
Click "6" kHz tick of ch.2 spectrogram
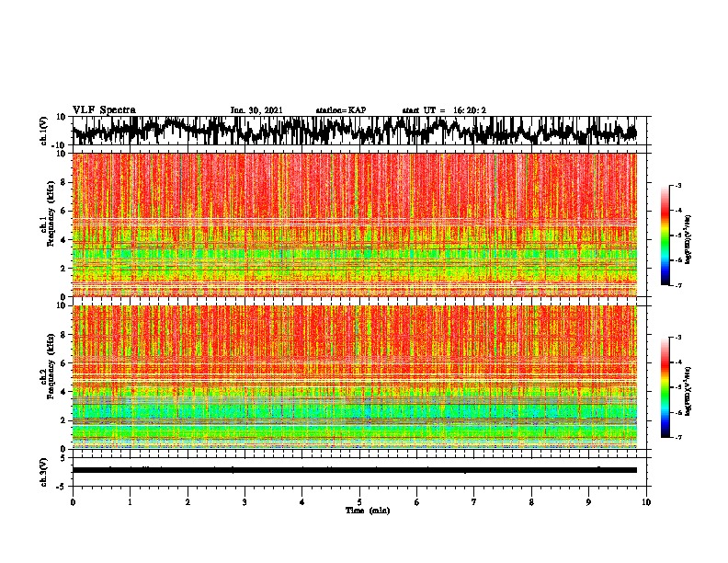point(64,363)
